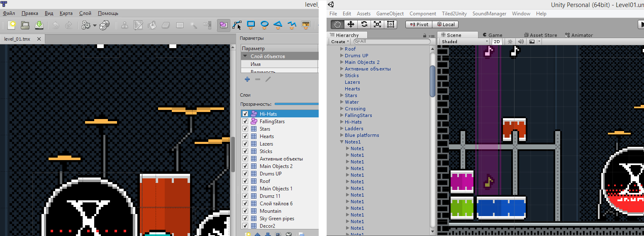Open the GameObject menu in Unity

tap(390, 14)
